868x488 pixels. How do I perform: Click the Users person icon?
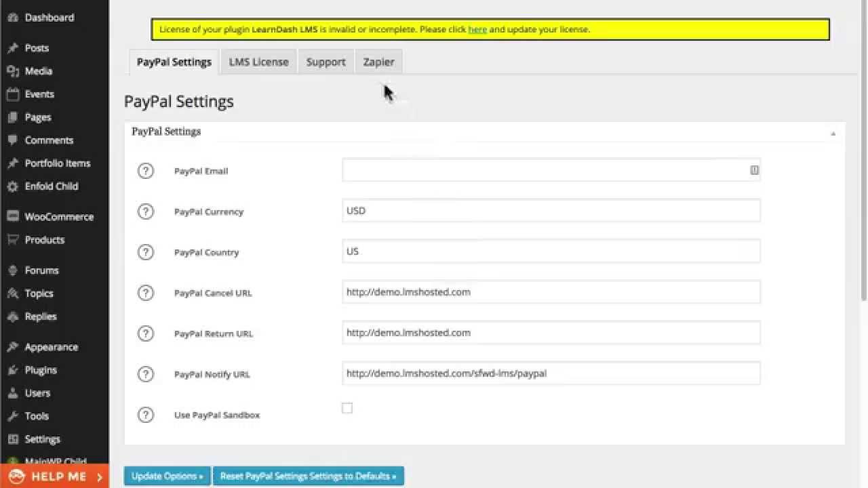pos(12,393)
